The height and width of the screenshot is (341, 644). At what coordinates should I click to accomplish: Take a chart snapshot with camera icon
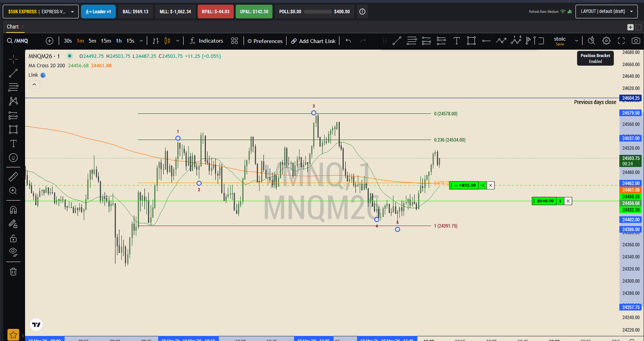click(636, 41)
